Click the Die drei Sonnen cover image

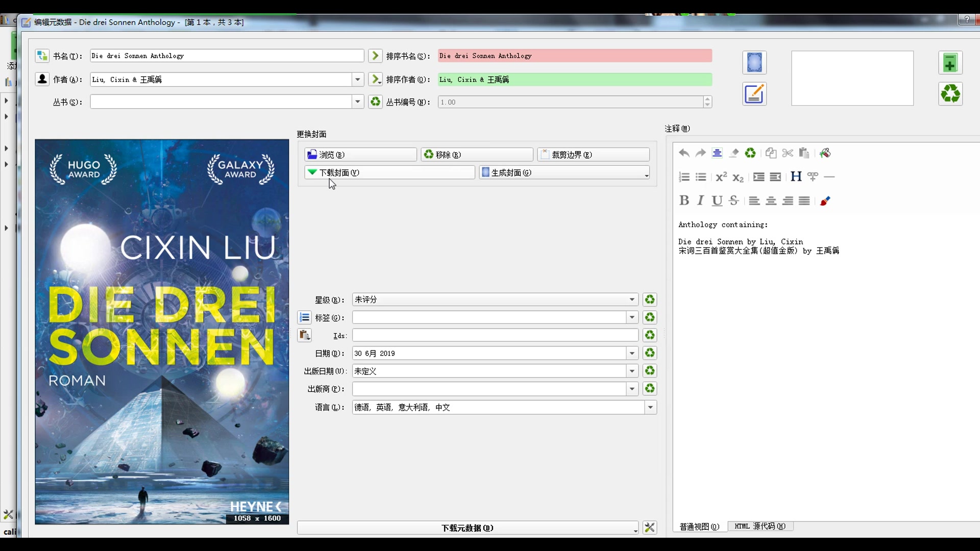pyautogui.click(x=162, y=332)
